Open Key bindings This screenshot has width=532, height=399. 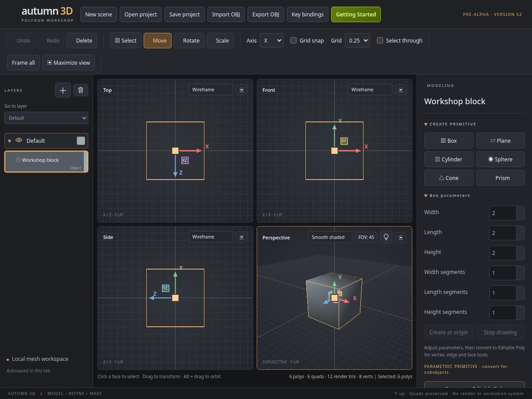click(x=308, y=14)
